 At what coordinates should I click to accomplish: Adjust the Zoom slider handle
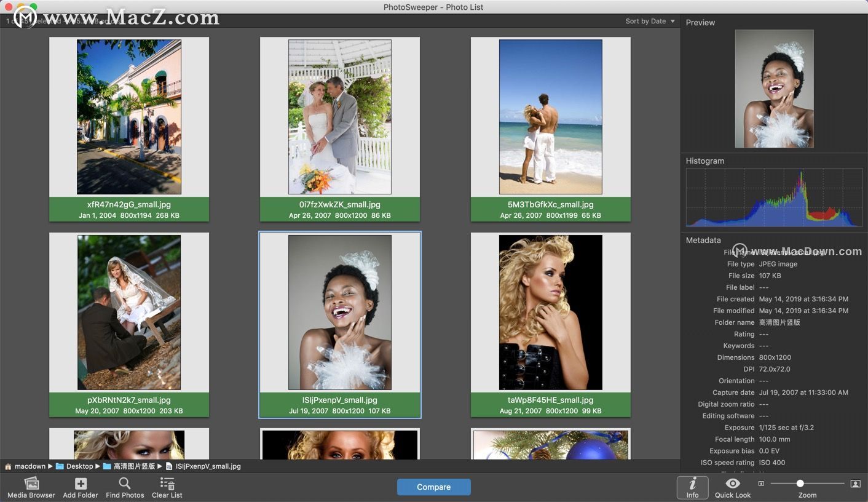click(800, 484)
